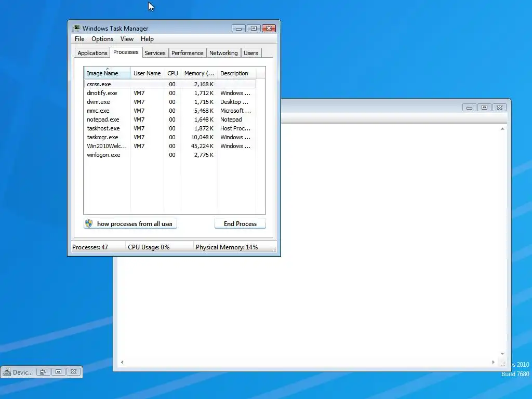Screen dimensions: 532x399
Task: Click scroll down arrow in background window
Action: pos(502,353)
